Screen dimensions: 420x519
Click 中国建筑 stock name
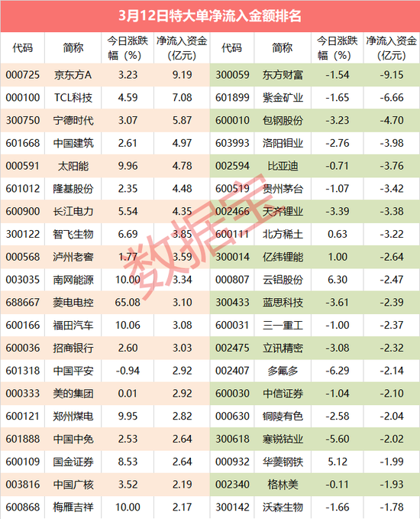pos(73,143)
